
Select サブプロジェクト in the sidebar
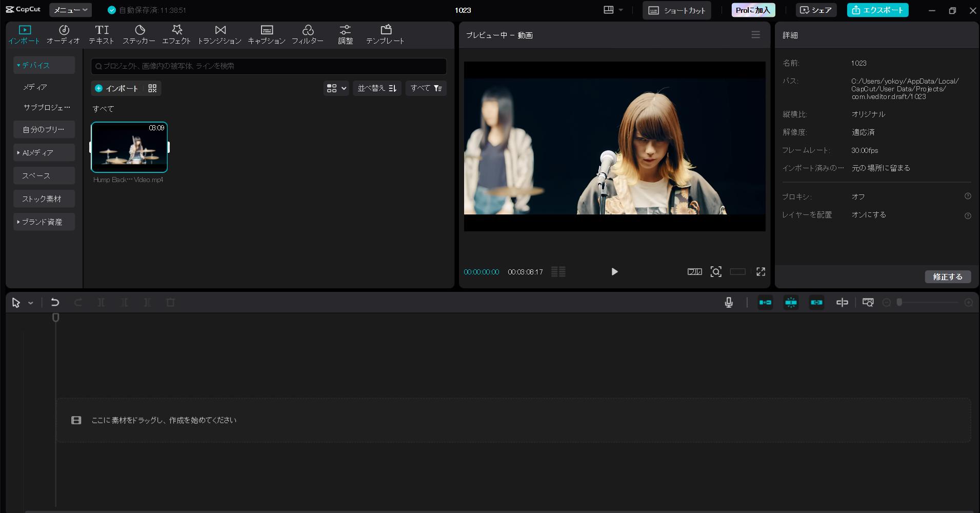(47, 107)
